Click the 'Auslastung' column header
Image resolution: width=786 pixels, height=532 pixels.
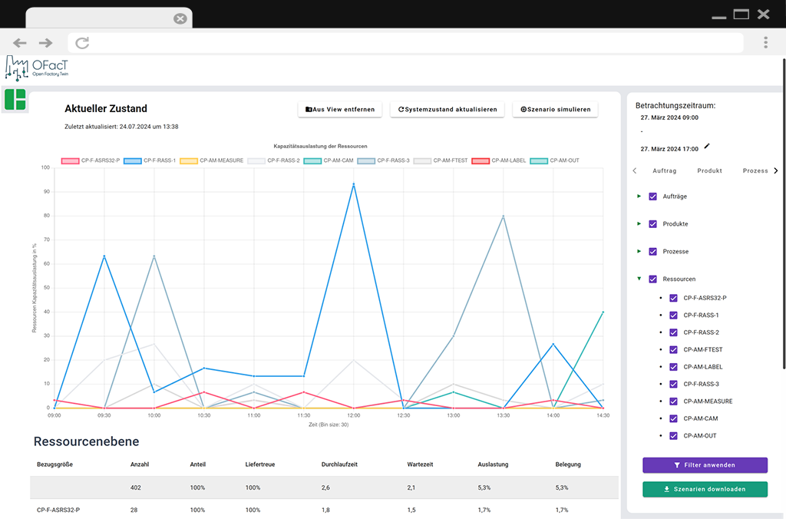(x=493, y=464)
